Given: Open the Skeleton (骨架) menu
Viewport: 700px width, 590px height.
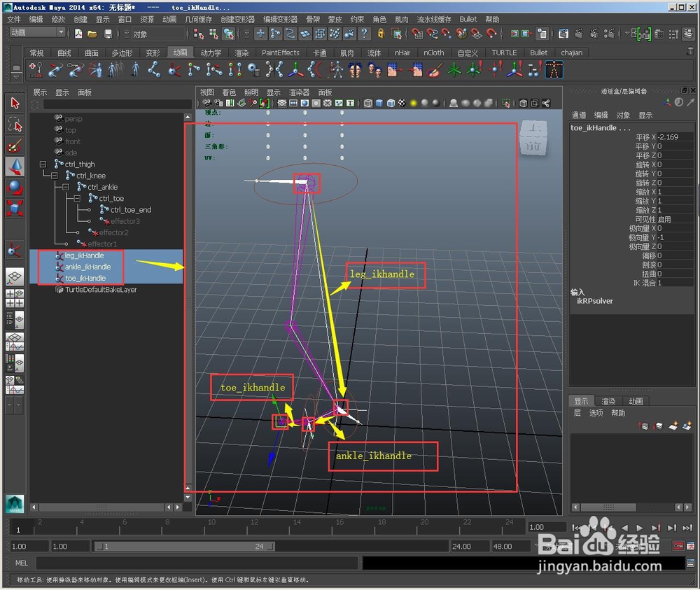Looking at the screenshot, I should click(x=312, y=19).
